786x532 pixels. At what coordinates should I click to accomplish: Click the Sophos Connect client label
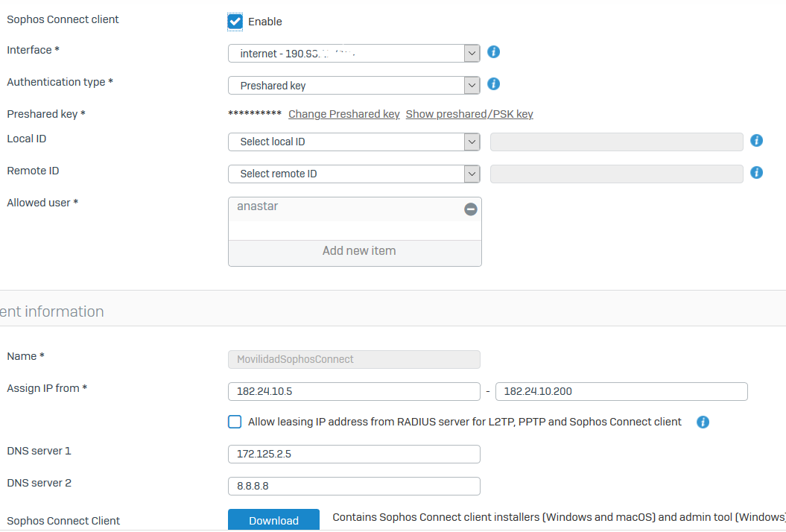pyautogui.click(x=63, y=19)
